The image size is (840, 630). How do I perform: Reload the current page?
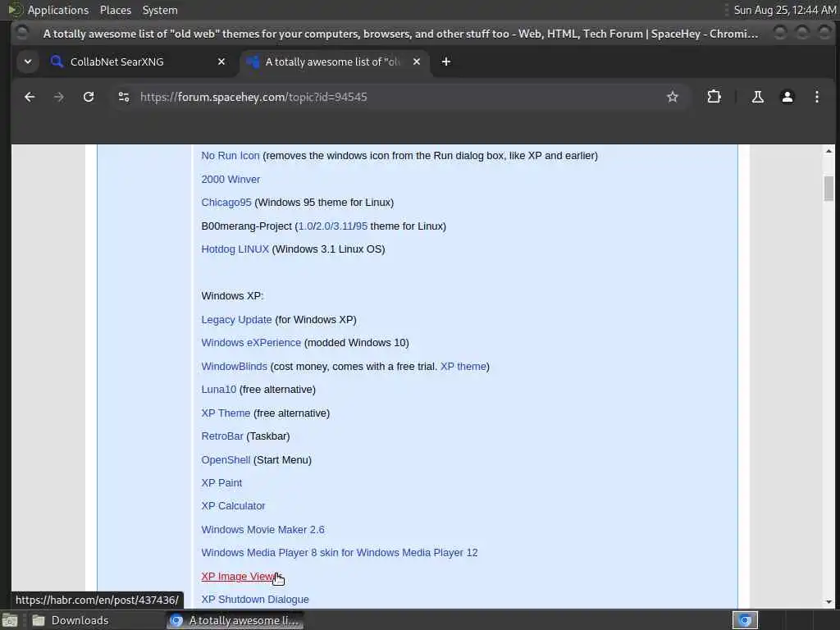point(89,97)
